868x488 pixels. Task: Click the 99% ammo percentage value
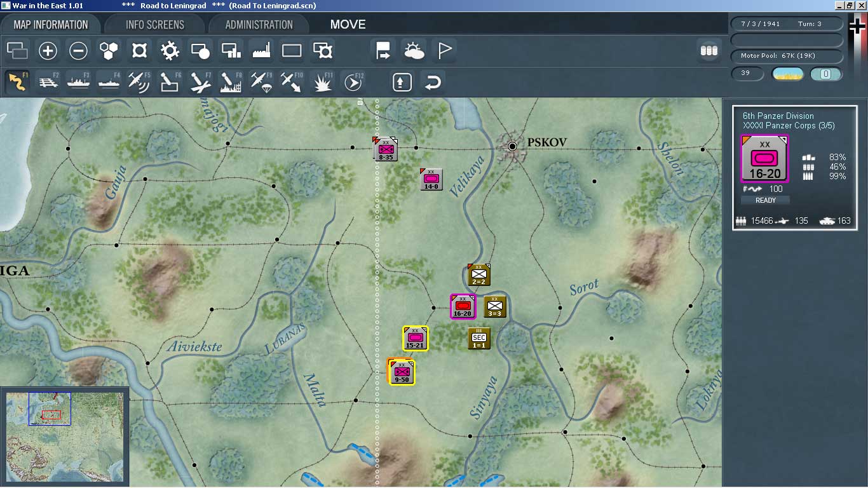(837, 176)
